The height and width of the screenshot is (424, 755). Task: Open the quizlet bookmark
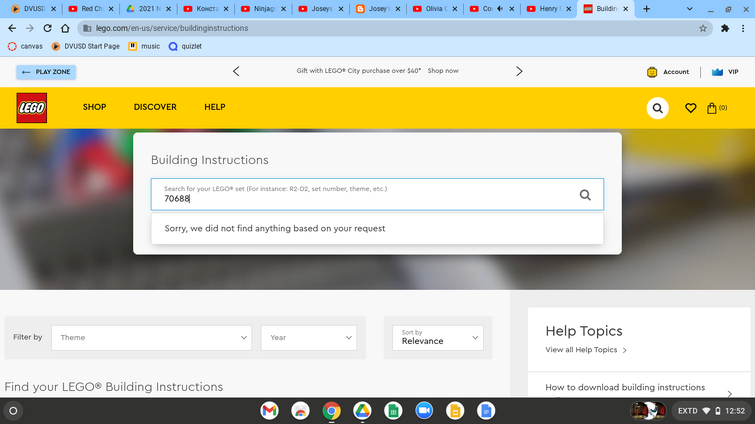(185, 46)
